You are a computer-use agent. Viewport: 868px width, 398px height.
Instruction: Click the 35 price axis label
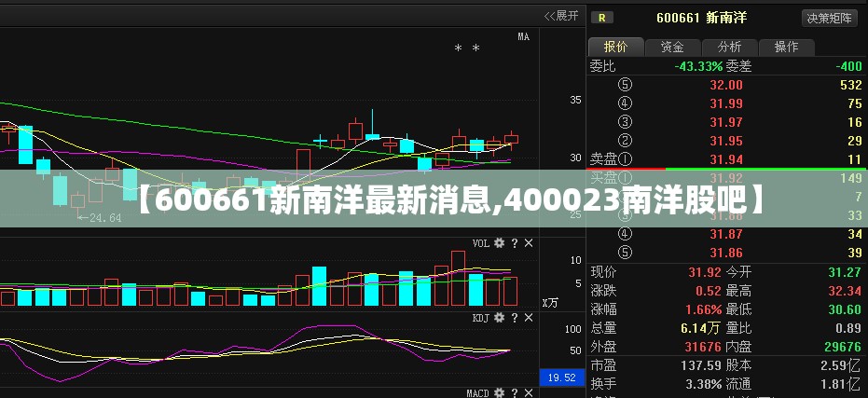click(x=576, y=100)
